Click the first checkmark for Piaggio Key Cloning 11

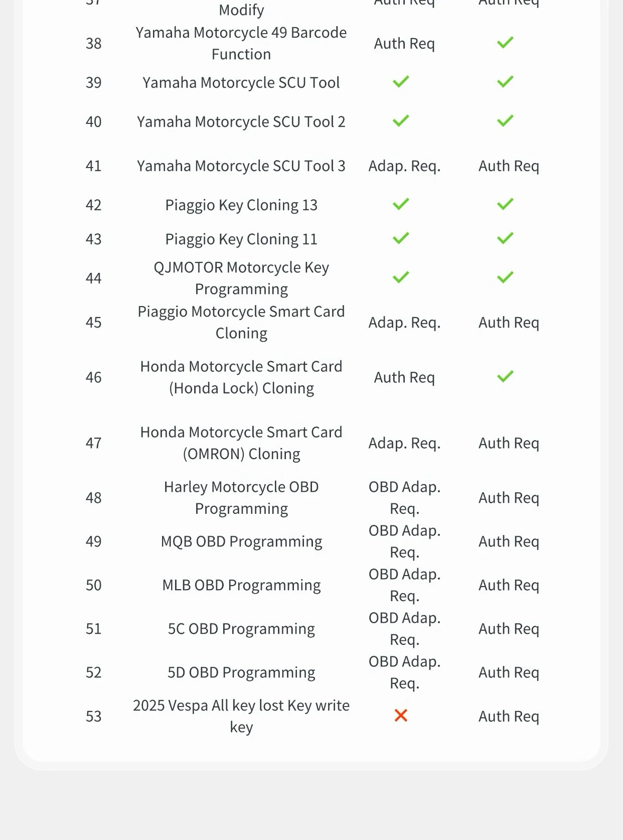click(x=401, y=238)
